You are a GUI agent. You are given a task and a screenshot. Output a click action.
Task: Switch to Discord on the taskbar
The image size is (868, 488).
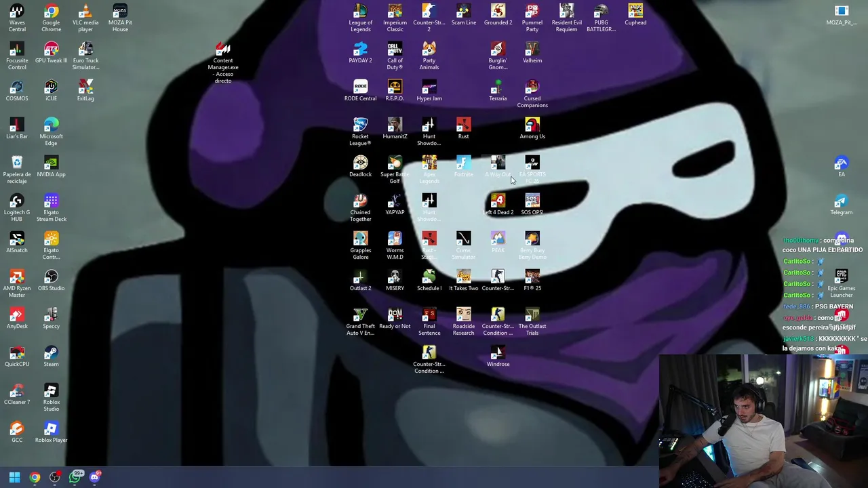pos(94,478)
